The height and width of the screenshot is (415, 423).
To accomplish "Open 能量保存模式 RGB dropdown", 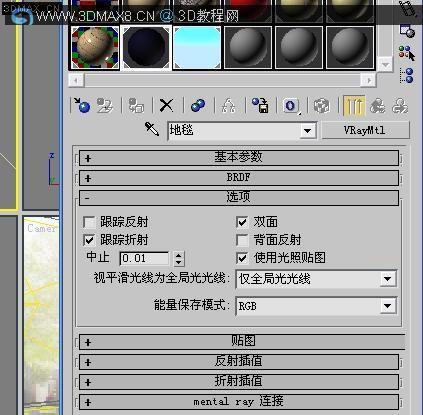I will [x=388, y=306].
